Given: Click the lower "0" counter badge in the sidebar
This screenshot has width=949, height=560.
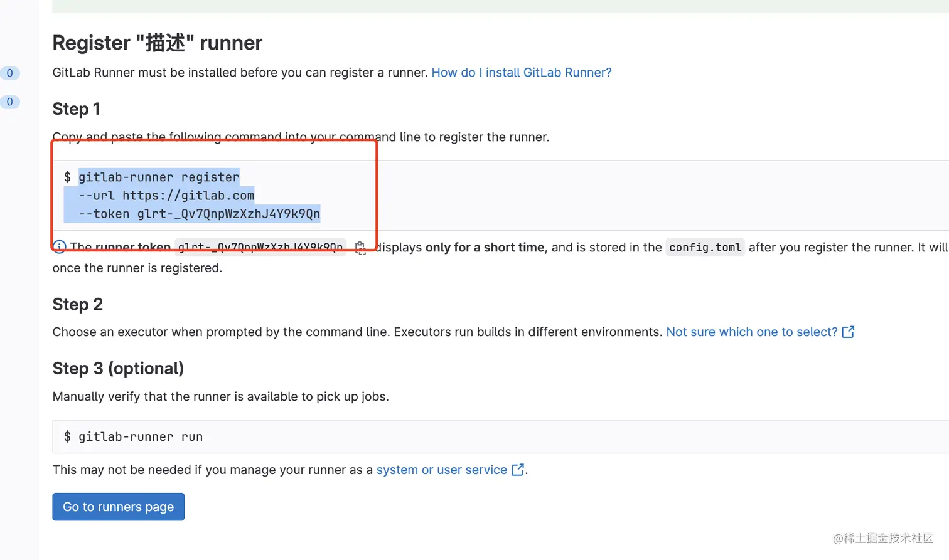Looking at the screenshot, I should coord(9,102).
